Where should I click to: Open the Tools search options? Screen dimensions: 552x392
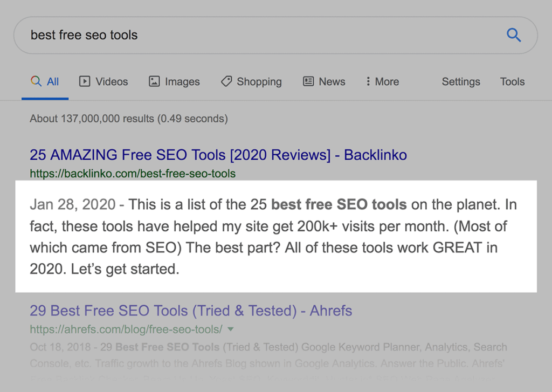[512, 82]
